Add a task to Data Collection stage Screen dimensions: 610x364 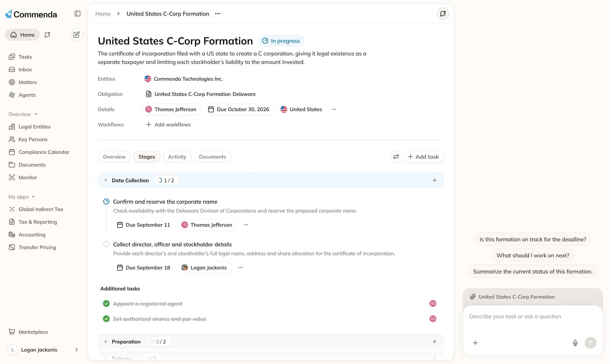434,181
